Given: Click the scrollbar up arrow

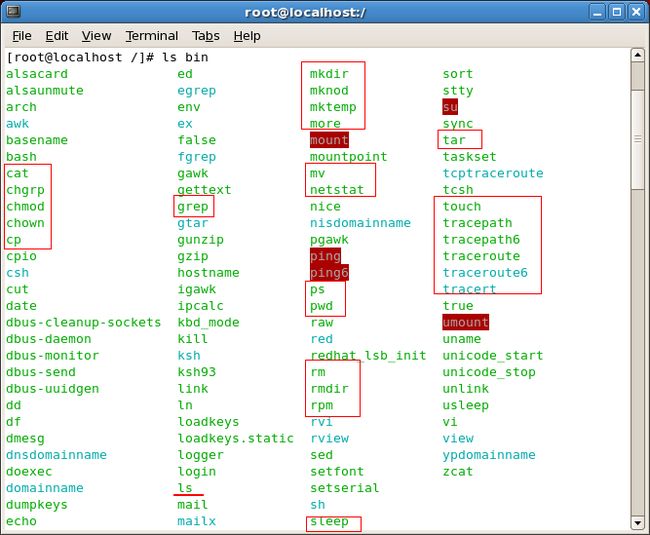Looking at the screenshot, I should click(x=637, y=55).
